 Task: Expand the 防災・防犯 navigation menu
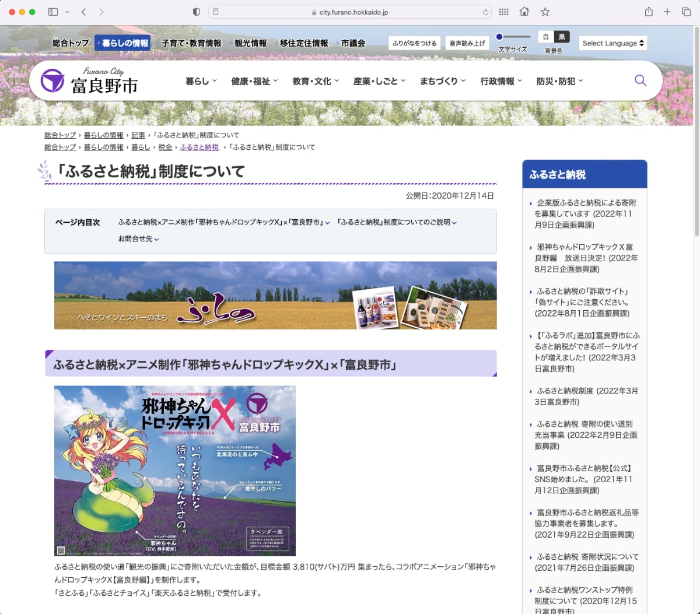click(x=559, y=81)
